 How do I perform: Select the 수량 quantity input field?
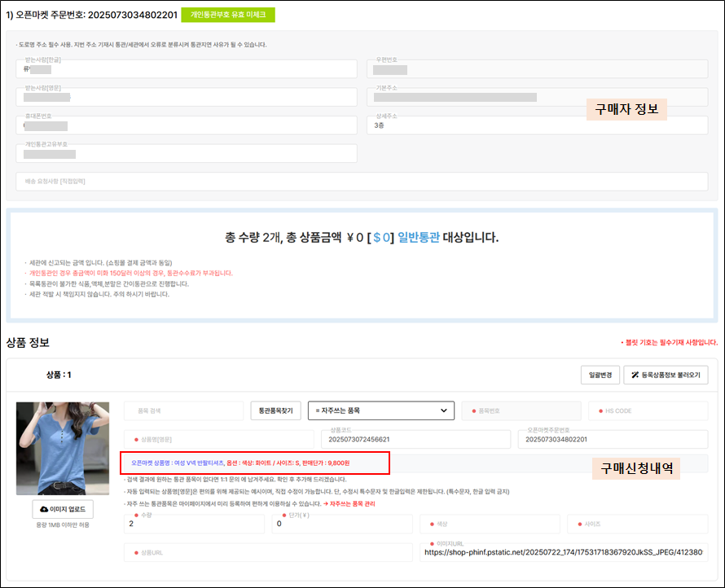tap(194, 524)
